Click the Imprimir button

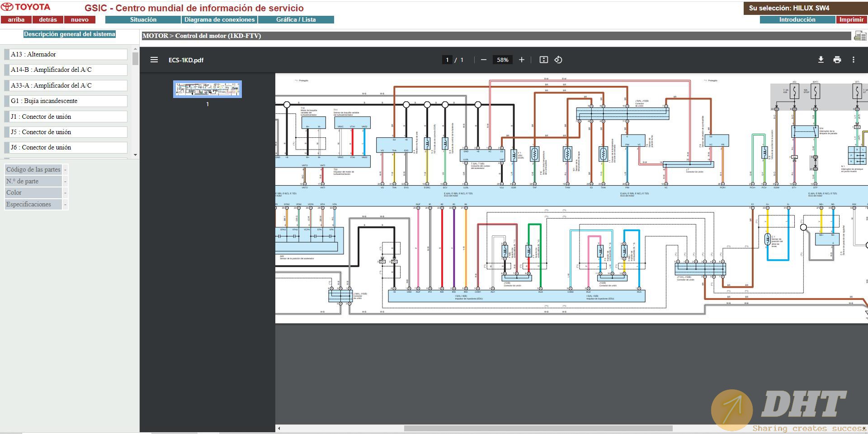pos(852,20)
